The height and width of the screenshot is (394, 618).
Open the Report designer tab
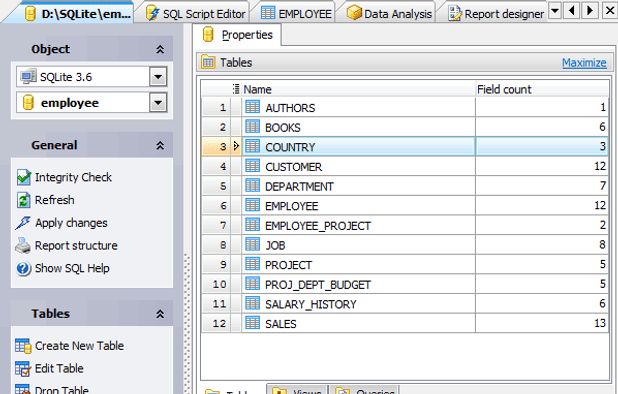(496, 14)
